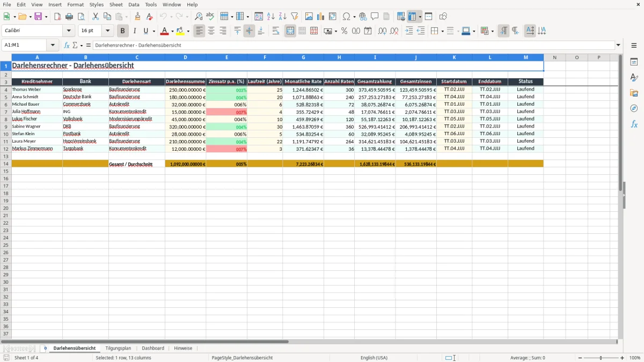Open Sidebar Gallery panel icon

point(634,93)
